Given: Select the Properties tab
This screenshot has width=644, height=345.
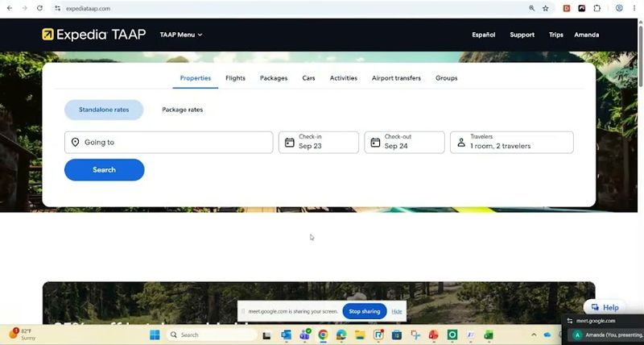Looking at the screenshot, I should (196, 78).
